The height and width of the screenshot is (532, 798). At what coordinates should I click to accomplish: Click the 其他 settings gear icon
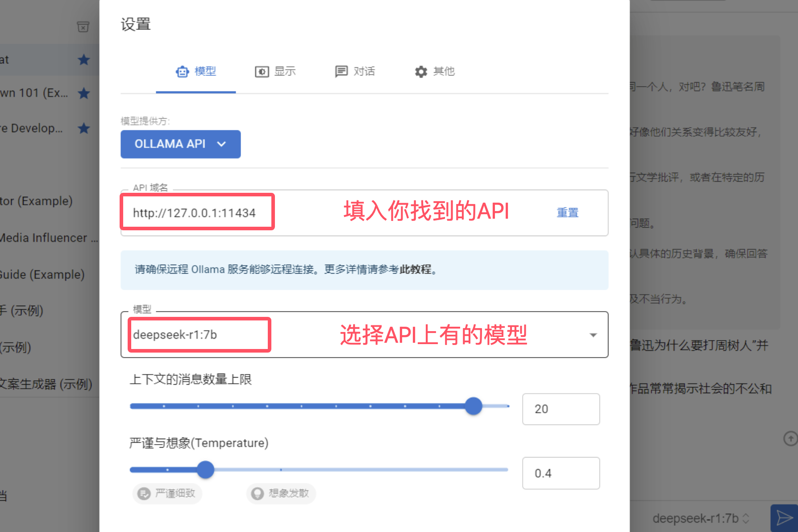click(420, 71)
